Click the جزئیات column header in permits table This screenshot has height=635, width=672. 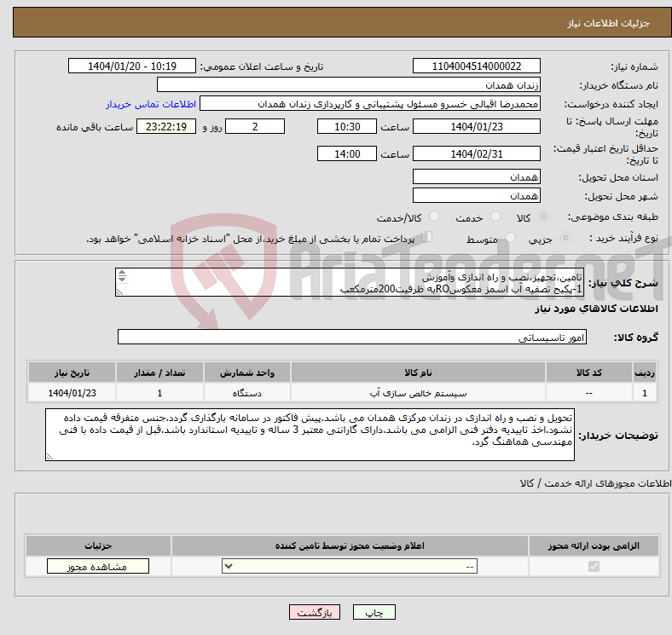point(98,546)
